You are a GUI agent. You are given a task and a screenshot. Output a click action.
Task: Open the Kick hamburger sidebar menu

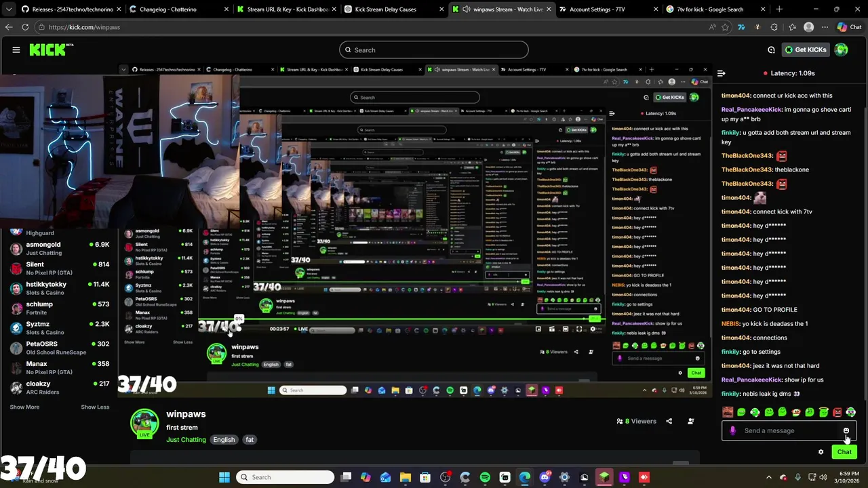tap(16, 49)
